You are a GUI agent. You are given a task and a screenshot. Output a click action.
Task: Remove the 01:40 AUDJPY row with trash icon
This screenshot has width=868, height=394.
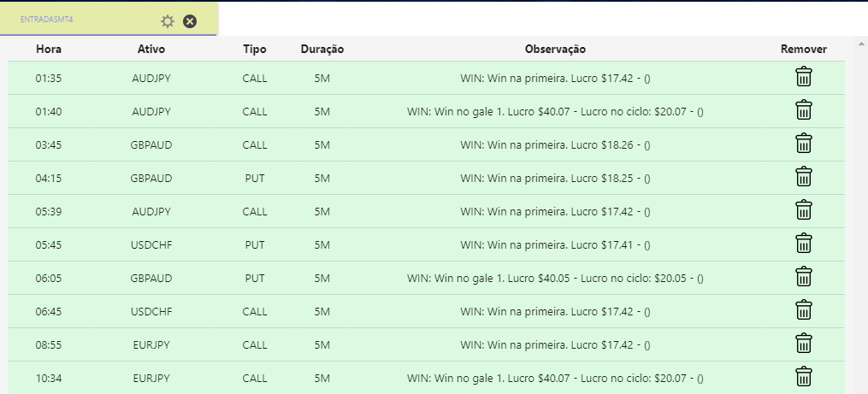(x=804, y=110)
